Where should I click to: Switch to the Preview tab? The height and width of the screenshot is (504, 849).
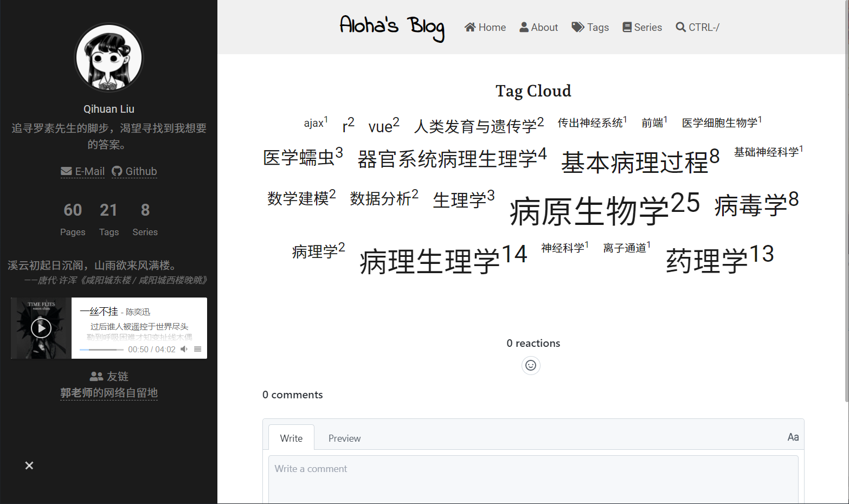coord(344,438)
